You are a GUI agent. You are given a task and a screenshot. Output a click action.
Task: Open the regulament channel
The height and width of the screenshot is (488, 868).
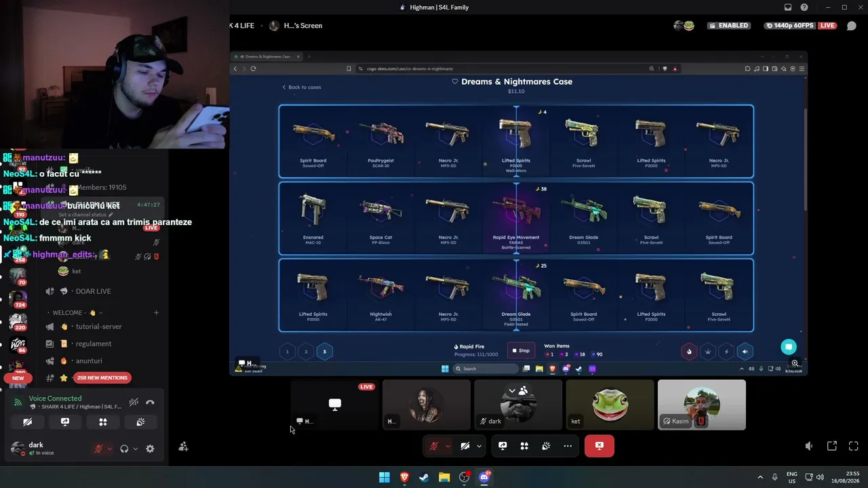[94, 344]
